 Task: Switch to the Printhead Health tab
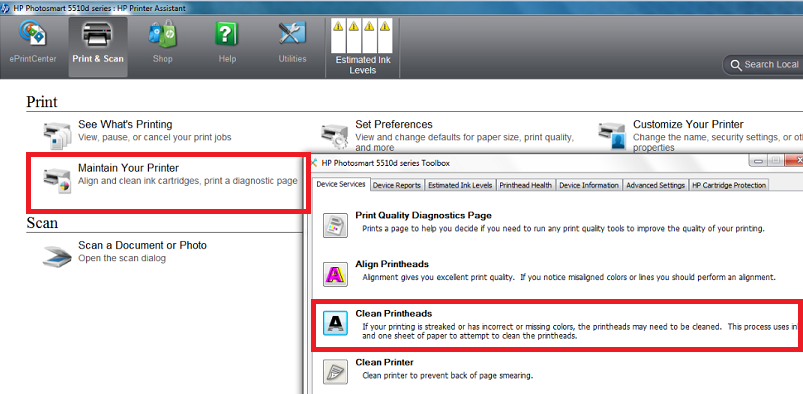526,185
